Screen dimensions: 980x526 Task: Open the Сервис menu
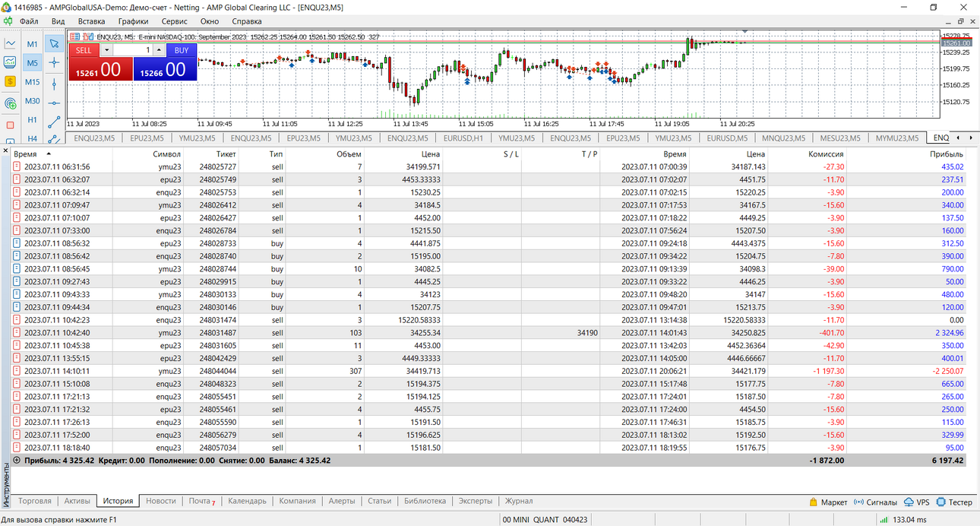pos(175,21)
